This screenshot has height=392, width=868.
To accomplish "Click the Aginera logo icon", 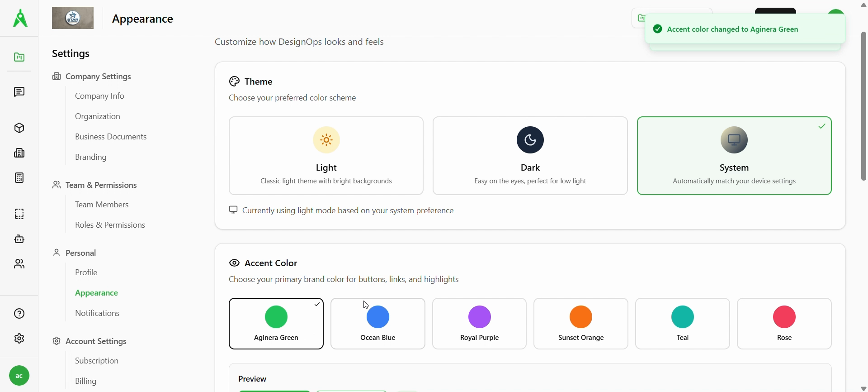I will point(20,19).
